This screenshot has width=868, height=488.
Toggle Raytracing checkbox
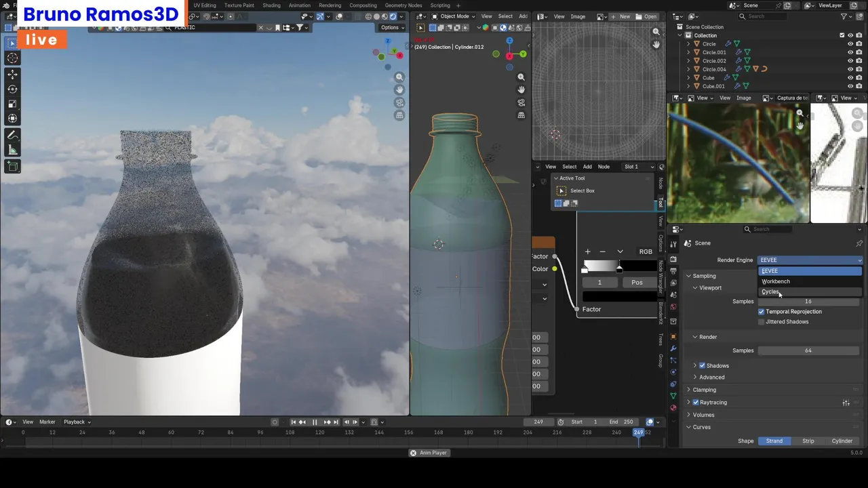(696, 403)
